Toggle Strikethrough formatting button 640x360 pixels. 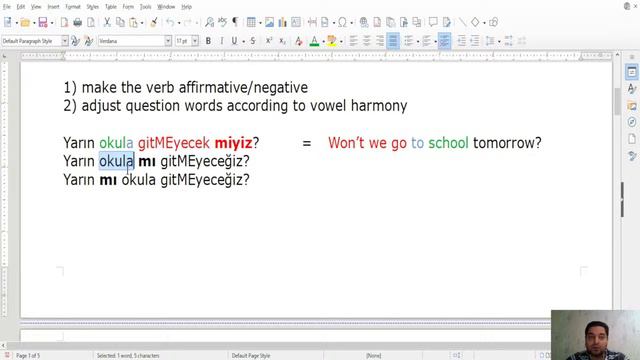coord(253,41)
